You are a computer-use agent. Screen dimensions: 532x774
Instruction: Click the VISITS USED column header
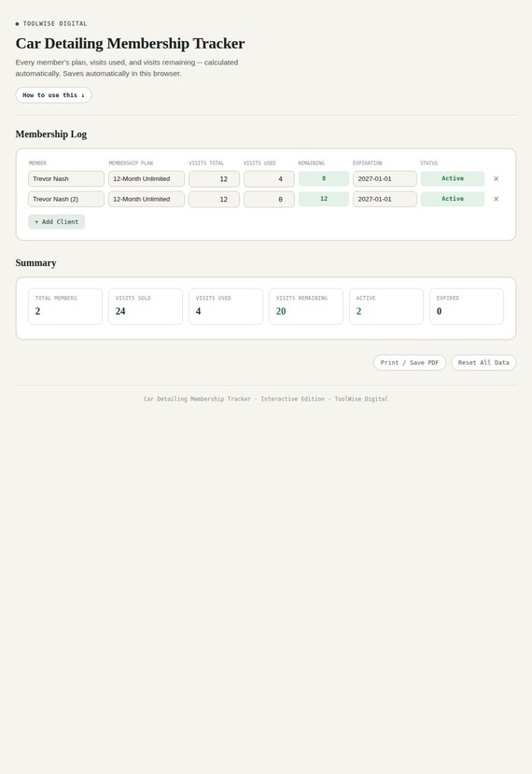click(x=259, y=162)
